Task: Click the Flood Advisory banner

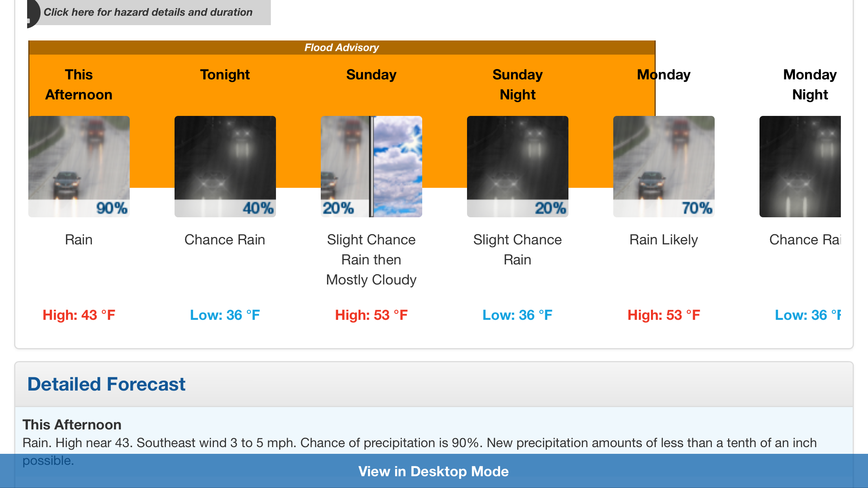Action: pos(341,48)
